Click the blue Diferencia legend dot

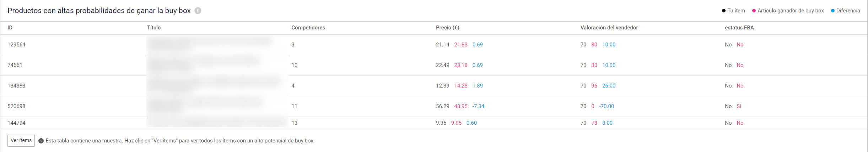[833, 11]
